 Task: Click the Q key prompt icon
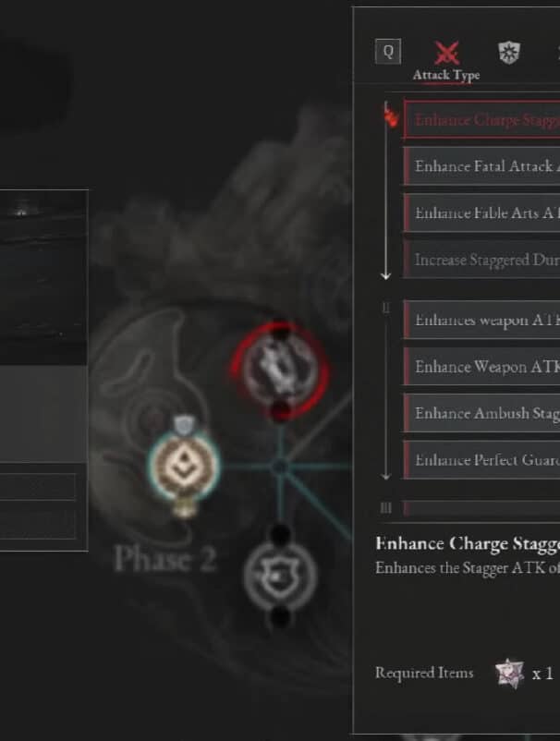point(388,51)
